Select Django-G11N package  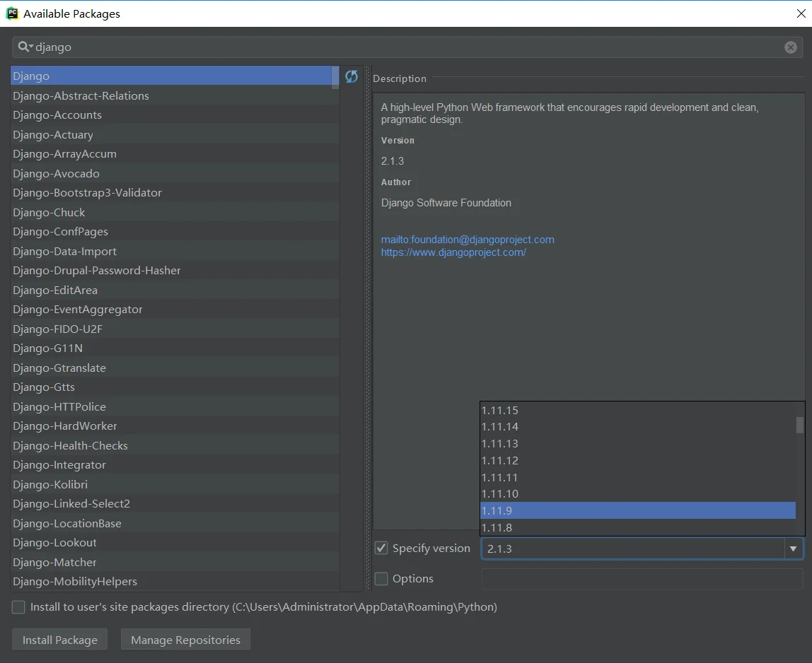coord(175,348)
